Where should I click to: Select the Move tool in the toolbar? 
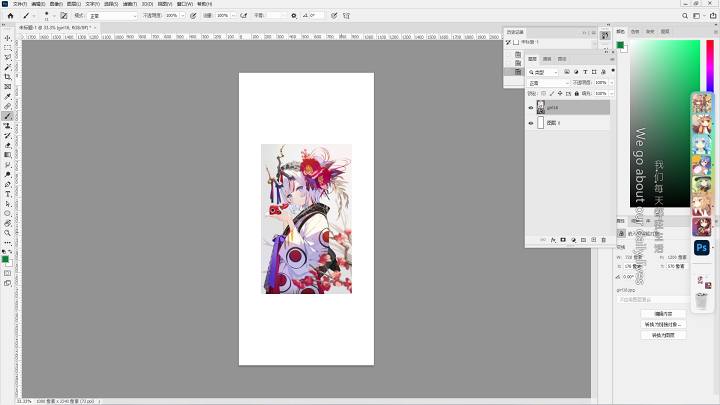pyautogui.click(x=7, y=38)
